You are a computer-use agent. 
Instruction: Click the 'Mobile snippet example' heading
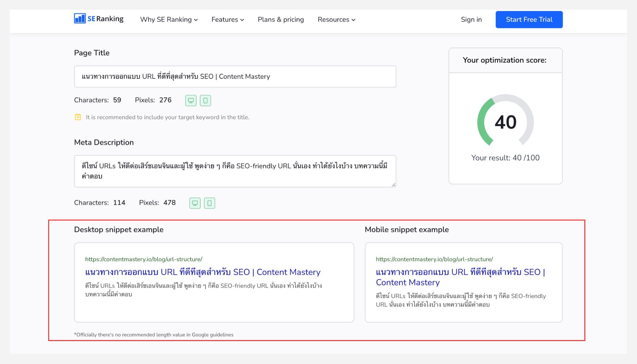pyautogui.click(x=407, y=229)
